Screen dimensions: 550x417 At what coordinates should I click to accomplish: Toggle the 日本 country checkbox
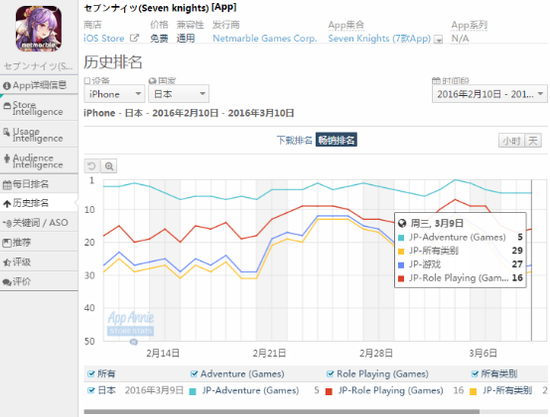click(x=91, y=390)
